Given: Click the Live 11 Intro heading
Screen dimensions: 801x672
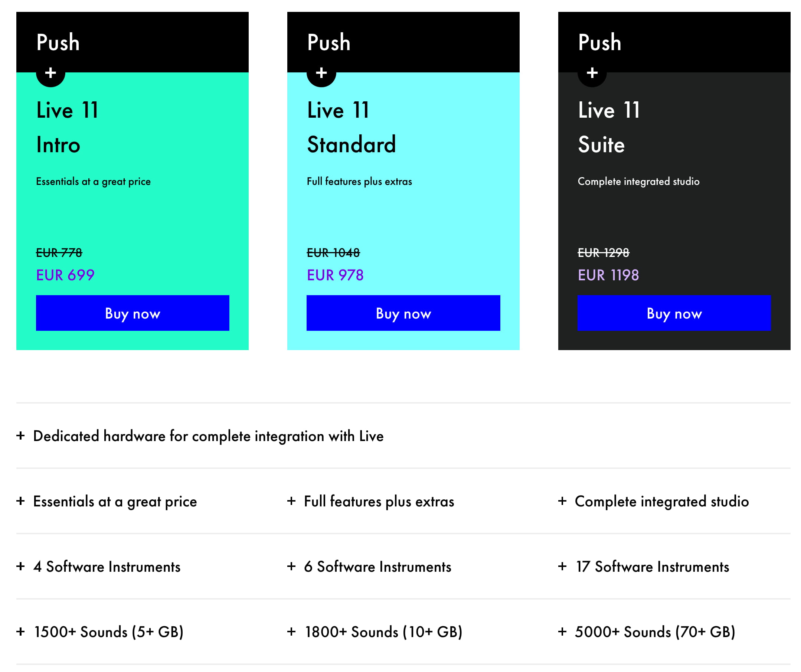Looking at the screenshot, I should [x=68, y=127].
